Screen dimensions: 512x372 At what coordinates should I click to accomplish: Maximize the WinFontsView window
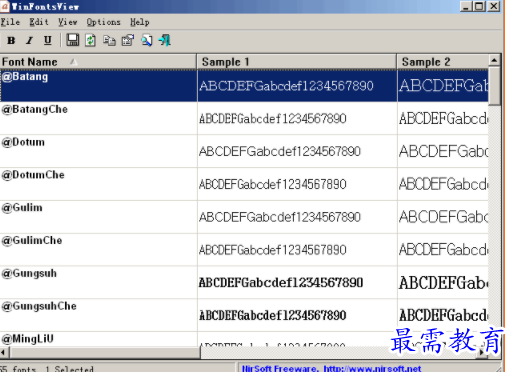tap(479, 6)
